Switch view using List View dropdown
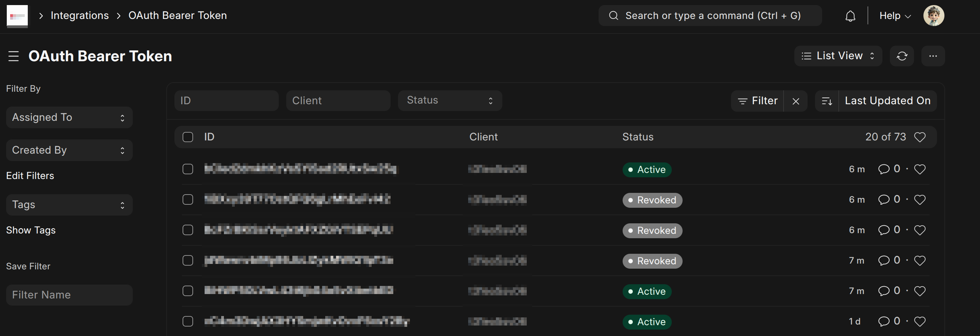This screenshot has height=336, width=980. (838, 56)
